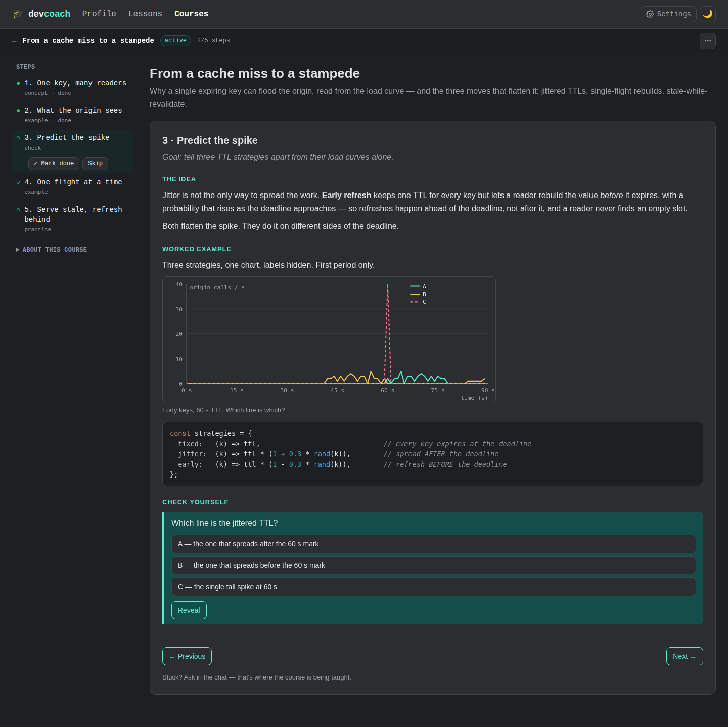Click the active status badge
Screen dimensions: 728x727
point(175,41)
